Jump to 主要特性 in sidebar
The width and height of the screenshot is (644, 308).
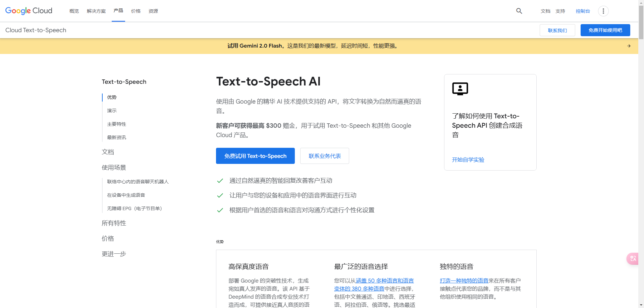[116, 124]
